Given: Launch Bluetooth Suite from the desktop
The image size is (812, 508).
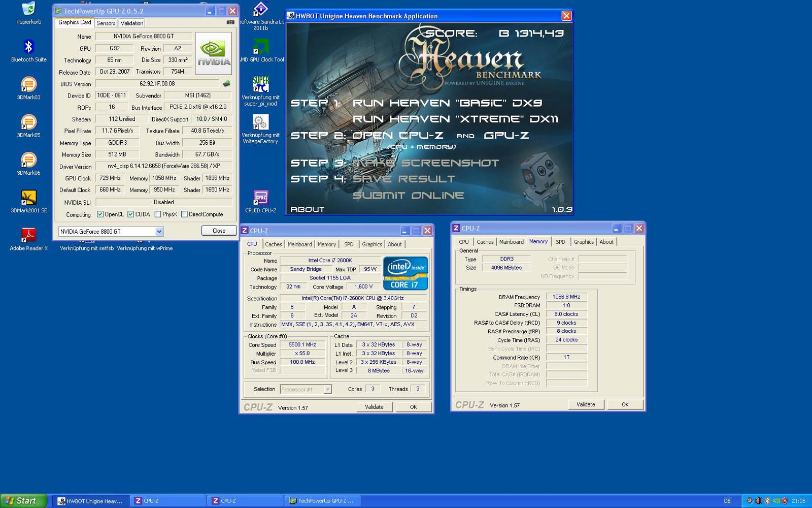Looking at the screenshot, I should pyautogui.click(x=29, y=47).
